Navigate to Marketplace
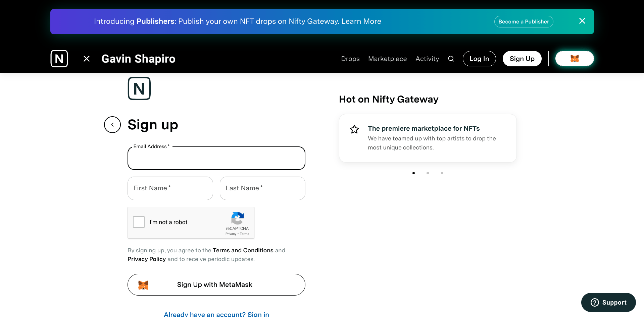644x317 pixels. click(x=387, y=59)
